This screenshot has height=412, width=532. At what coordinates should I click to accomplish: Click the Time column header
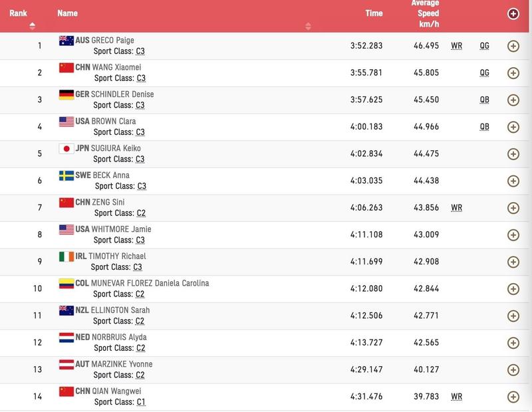[x=374, y=13]
